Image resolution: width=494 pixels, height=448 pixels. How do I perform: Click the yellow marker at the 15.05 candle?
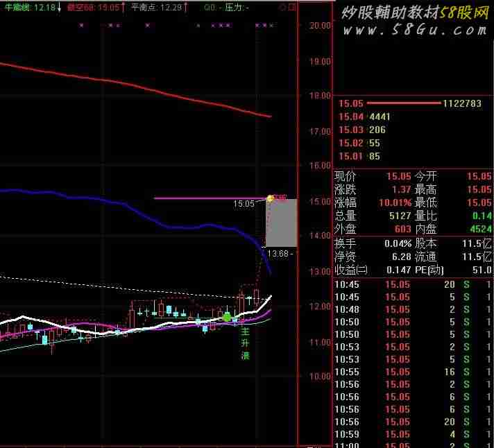pyautogui.click(x=271, y=198)
